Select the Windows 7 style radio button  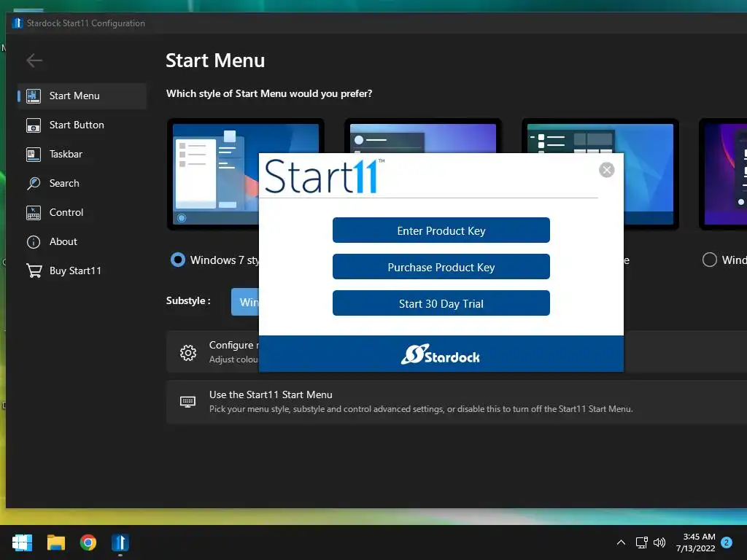pos(178,260)
